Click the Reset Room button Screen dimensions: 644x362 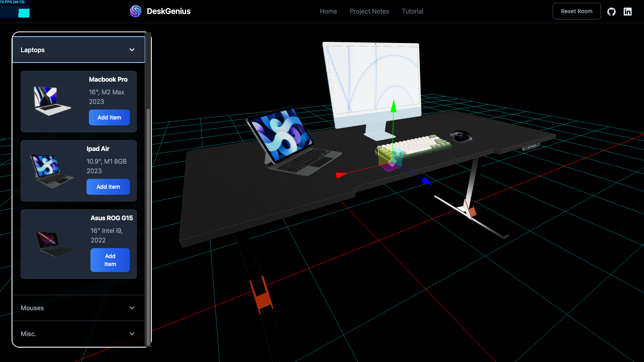tap(577, 11)
